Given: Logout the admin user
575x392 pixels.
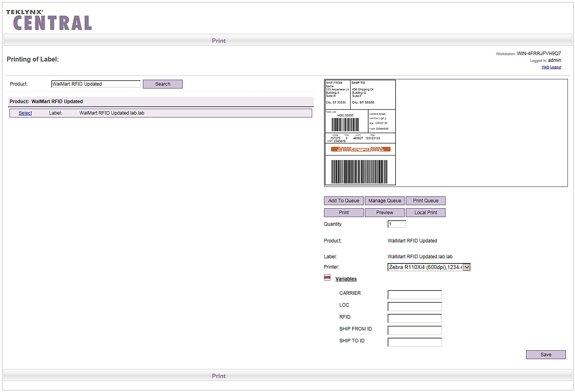Looking at the screenshot, I should pyautogui.click(x=555, y=67).
